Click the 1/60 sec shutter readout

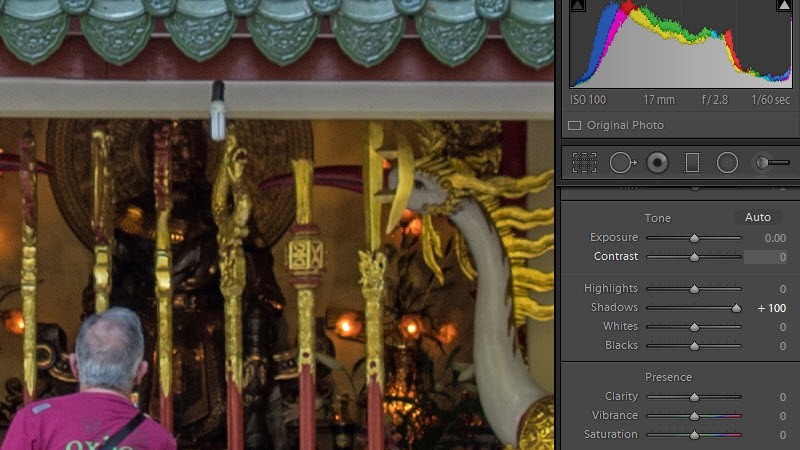click(770, 100)
